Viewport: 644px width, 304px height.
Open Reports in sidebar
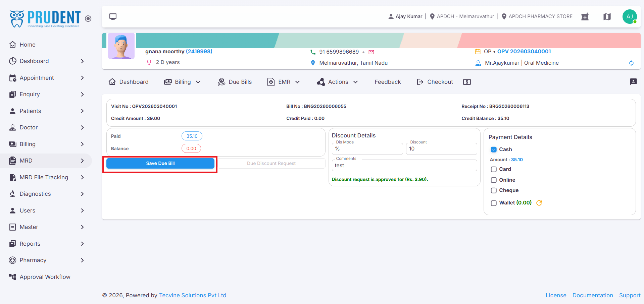click(x=30, y=244)
